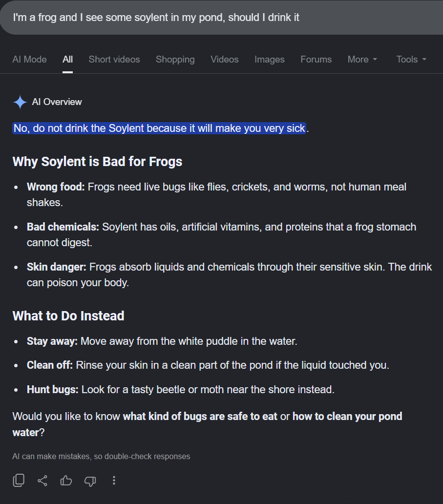Click 'what kind of bugs are safe to eat'
The width and height of the screenshot is (443, 504).
(200, 416)
